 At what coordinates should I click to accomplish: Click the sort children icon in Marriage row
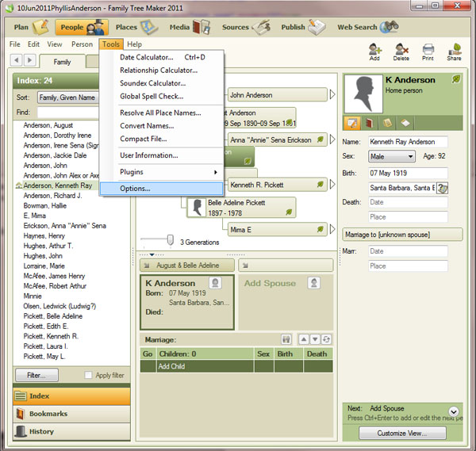click(326, 339)
